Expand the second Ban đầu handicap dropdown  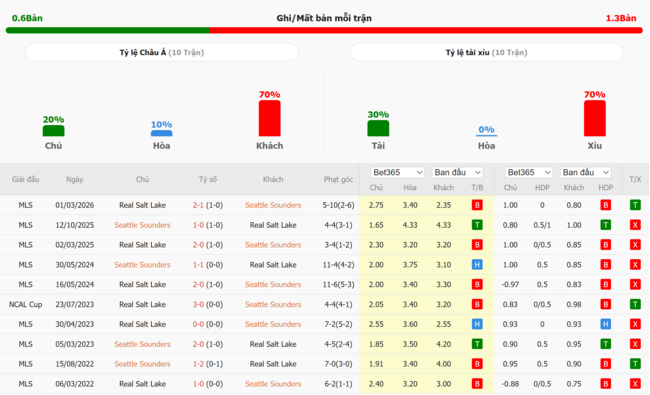[x=586, y=172]
